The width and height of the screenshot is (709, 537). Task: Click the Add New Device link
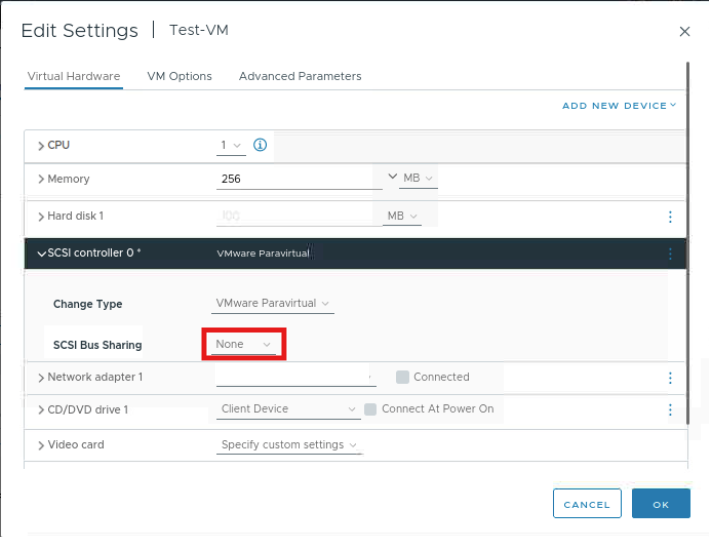pyautogui.click(x=619, y=106)
